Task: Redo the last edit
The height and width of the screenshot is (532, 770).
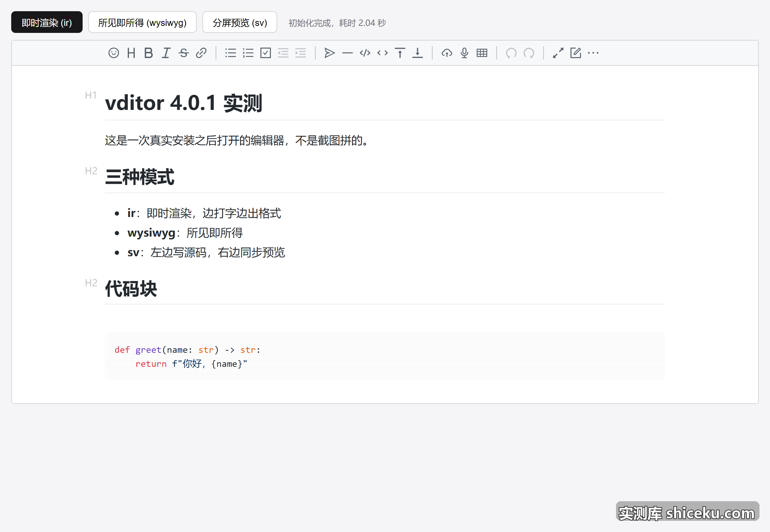Action: 529,53
